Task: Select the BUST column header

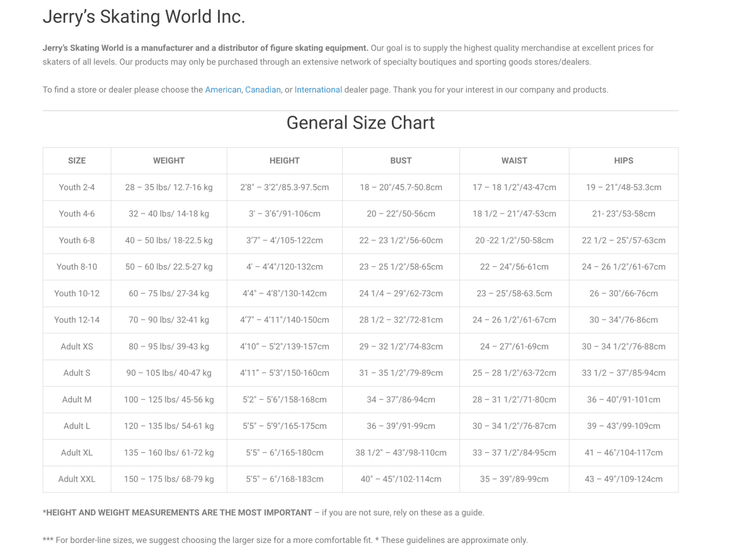Action: (401, 161)
